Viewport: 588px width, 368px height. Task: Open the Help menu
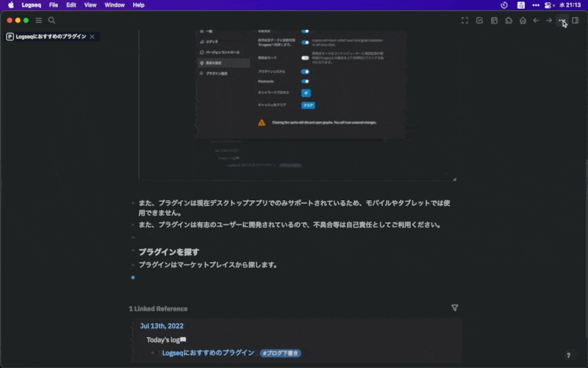(138, 5)
